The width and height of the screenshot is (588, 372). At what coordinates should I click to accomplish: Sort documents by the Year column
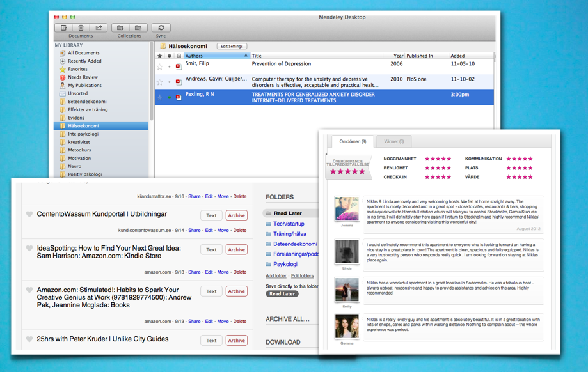(398, 56)
